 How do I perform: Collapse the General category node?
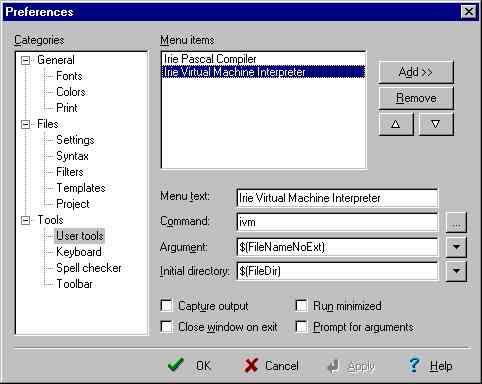click(x=26, y=60)
